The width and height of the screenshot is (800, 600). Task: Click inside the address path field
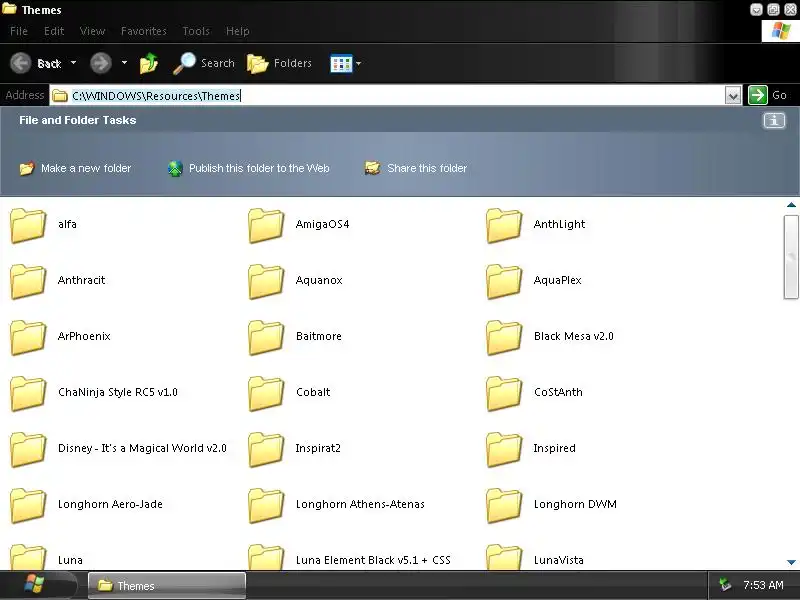(388, 95)
